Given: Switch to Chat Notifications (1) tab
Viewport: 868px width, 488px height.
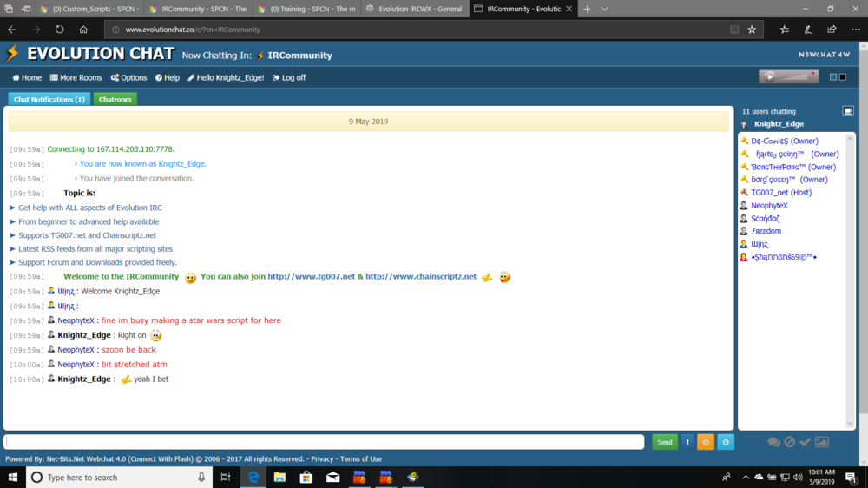Looking at the screenshot, I should (49, 99).
